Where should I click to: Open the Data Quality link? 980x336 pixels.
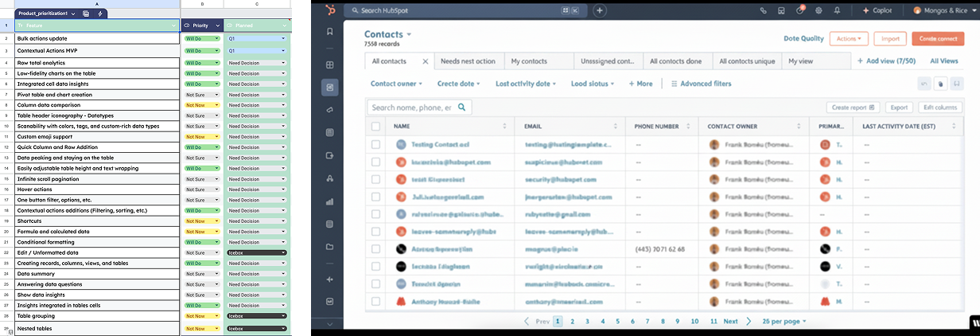[803, 38]
